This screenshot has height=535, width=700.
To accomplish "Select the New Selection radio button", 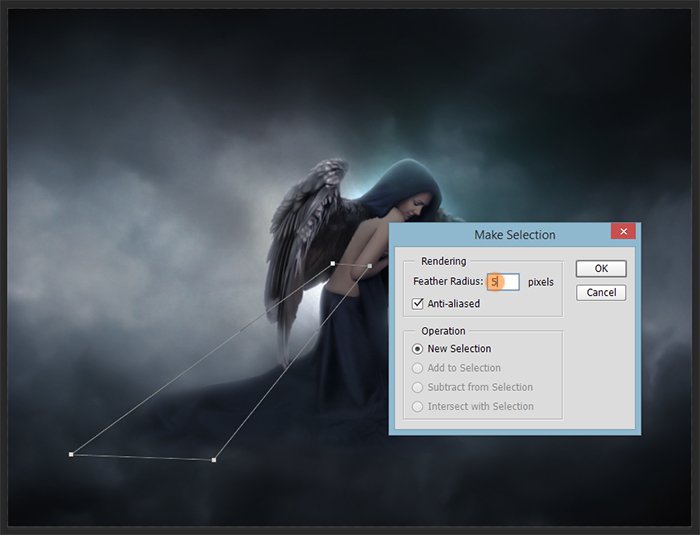I will click(x=418, y=349).
